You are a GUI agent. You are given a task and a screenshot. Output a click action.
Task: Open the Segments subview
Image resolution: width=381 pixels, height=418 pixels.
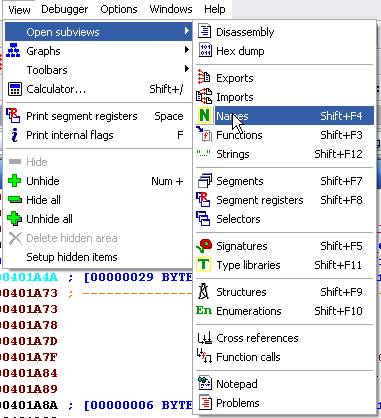pos(284,181)
